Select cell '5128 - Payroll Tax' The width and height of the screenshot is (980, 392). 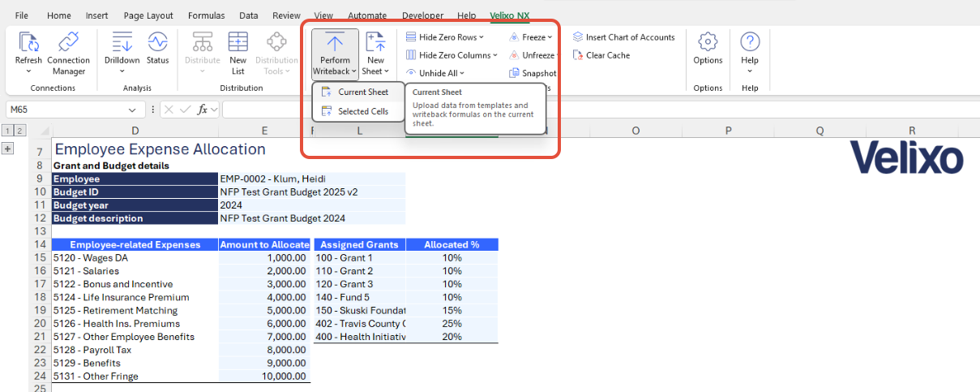point(135,350)
